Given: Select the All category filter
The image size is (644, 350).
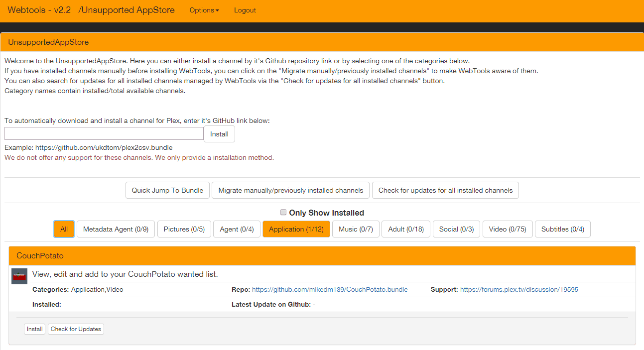Looking at the screenshot, I should tap(64, 229).
